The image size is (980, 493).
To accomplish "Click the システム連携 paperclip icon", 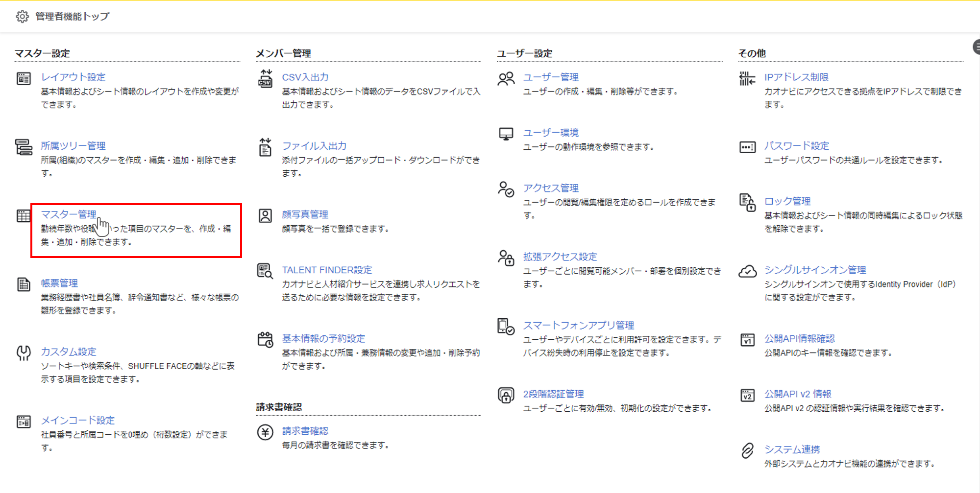I will click(x=747, y=450).
